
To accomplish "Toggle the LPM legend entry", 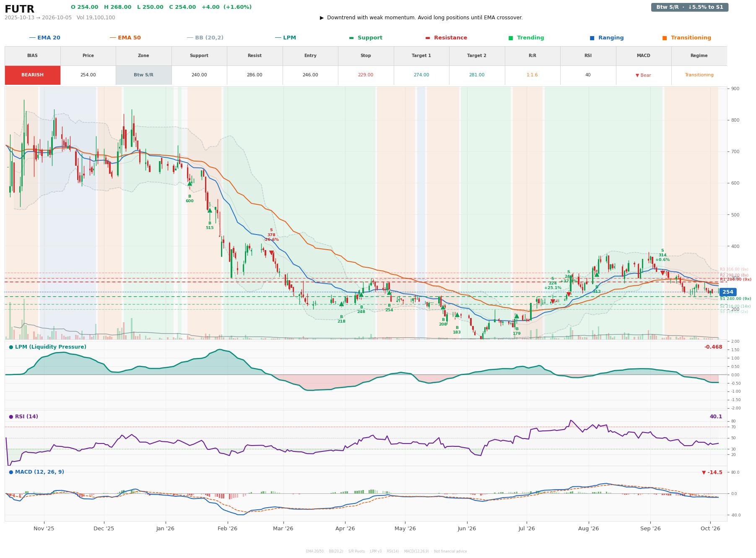I will point(286,38).
